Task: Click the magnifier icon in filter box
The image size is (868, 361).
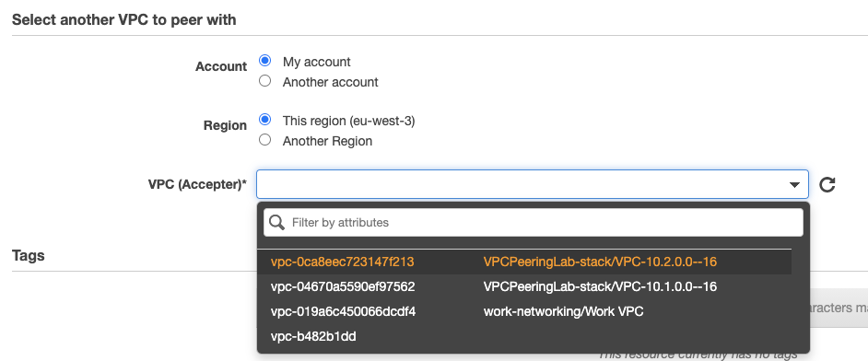Action: (x=276, y=222)
